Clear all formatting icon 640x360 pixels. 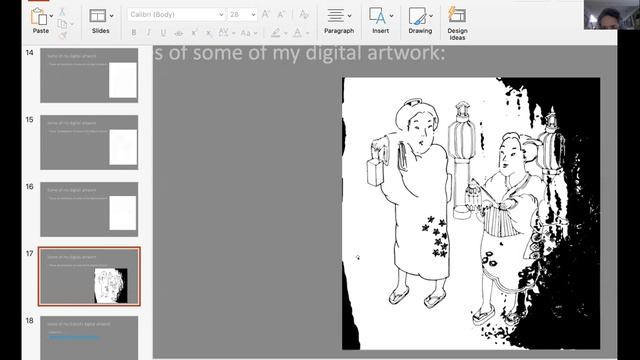coord(304,15)
